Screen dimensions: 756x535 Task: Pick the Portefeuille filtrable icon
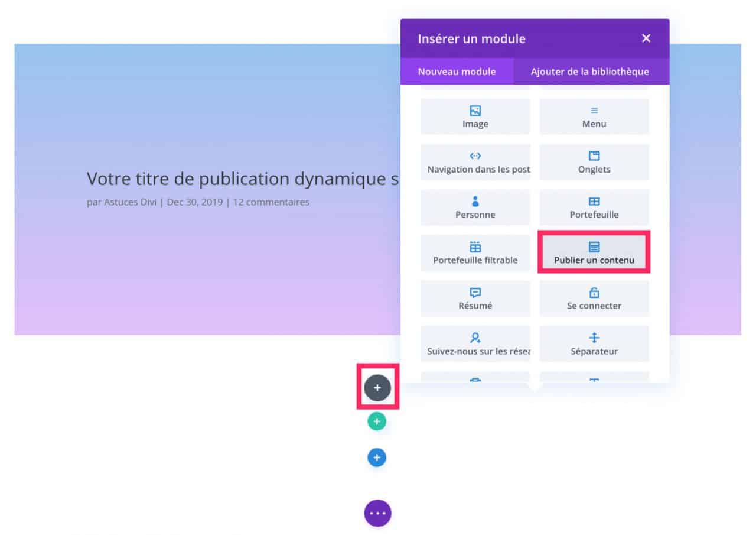[475, 253]
